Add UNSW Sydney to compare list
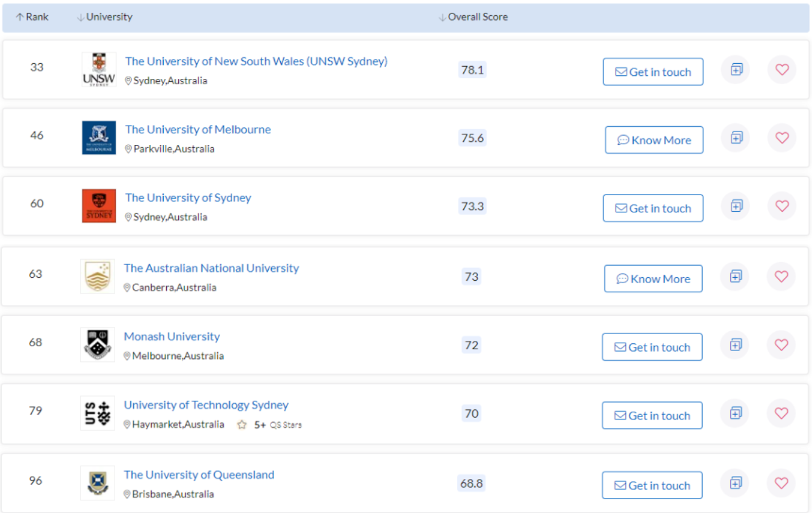This screenshot has height=513, width=812. coord(736,70)
